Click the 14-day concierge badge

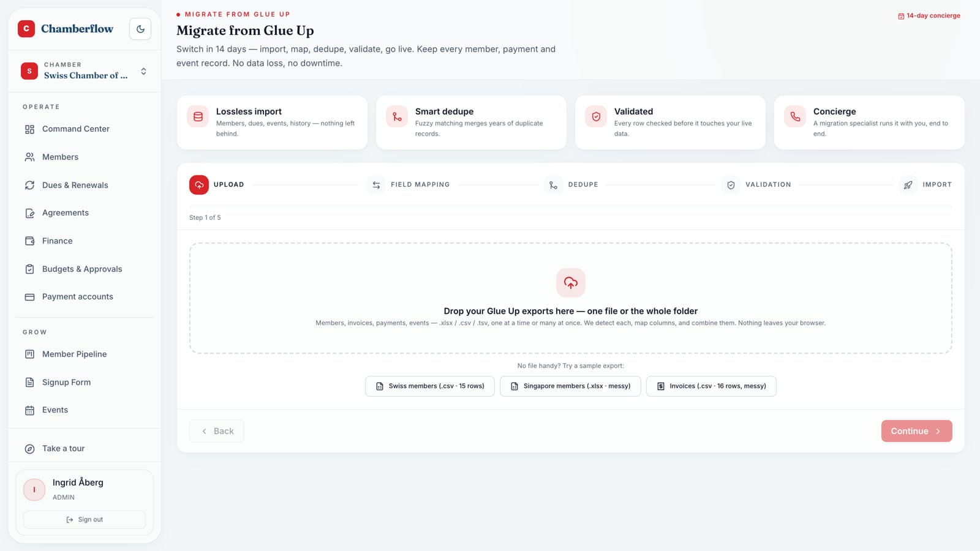(x=929, y=16)
